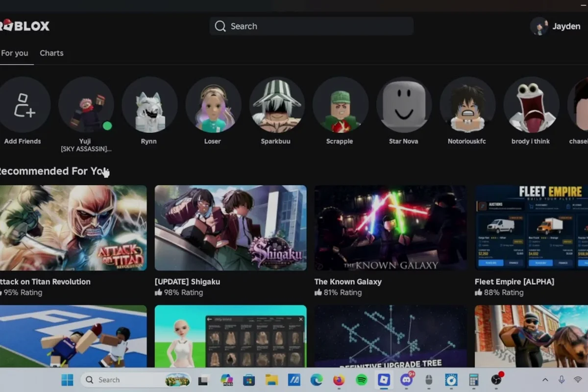Viewport: 588px width, 392px height.
Task: Click the Roblox logo
Action: 25,26
